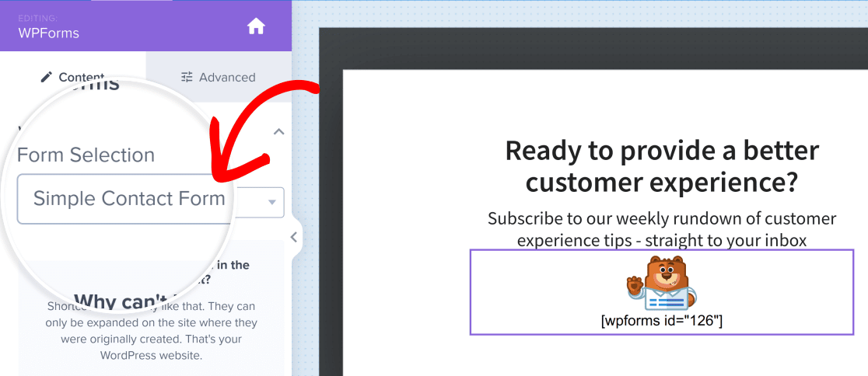868x376 pixels.
Task: Open the Content tab
Action: click(72, 77)
